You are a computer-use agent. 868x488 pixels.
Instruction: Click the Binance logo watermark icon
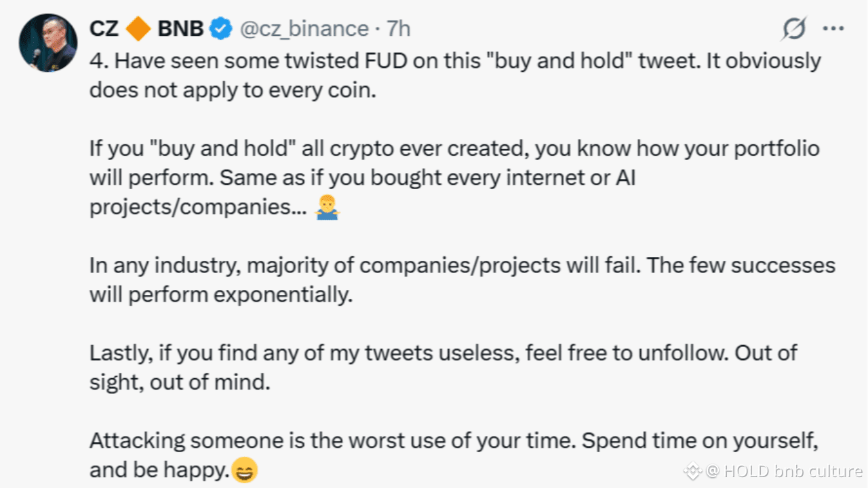[x=693, y=470]
